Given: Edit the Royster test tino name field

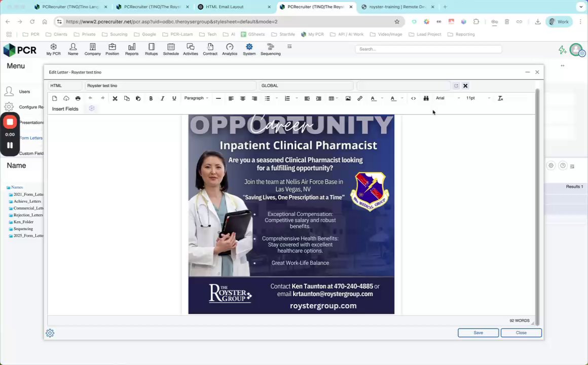Looking at the screenshot, I should click(171, 86).
